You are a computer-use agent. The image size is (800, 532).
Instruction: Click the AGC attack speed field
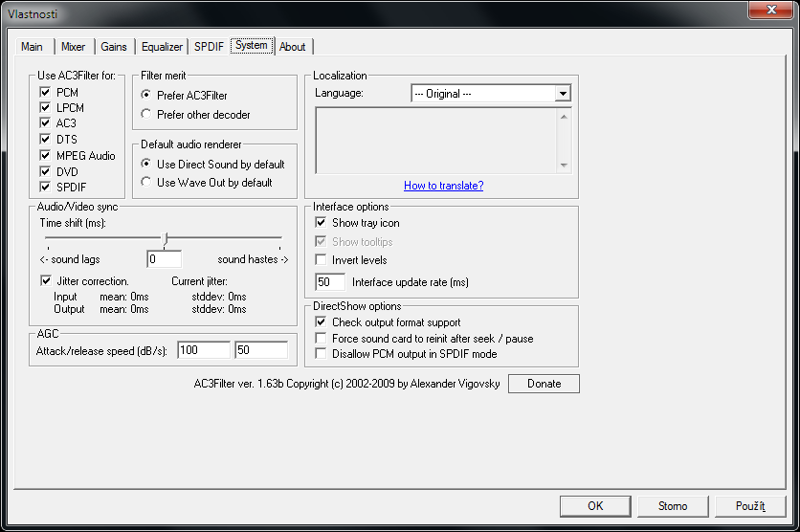(x=203, y=350)
